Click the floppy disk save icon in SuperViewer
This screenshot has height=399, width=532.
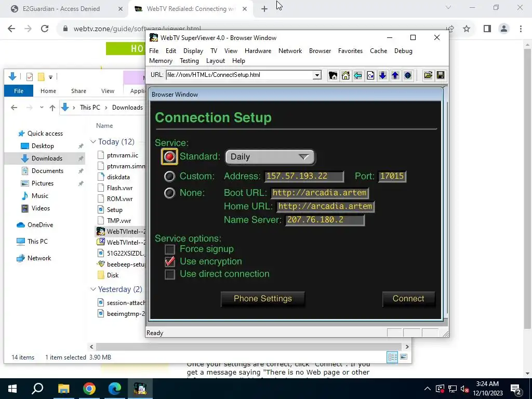pyautogui.click(x=441, y=75)
